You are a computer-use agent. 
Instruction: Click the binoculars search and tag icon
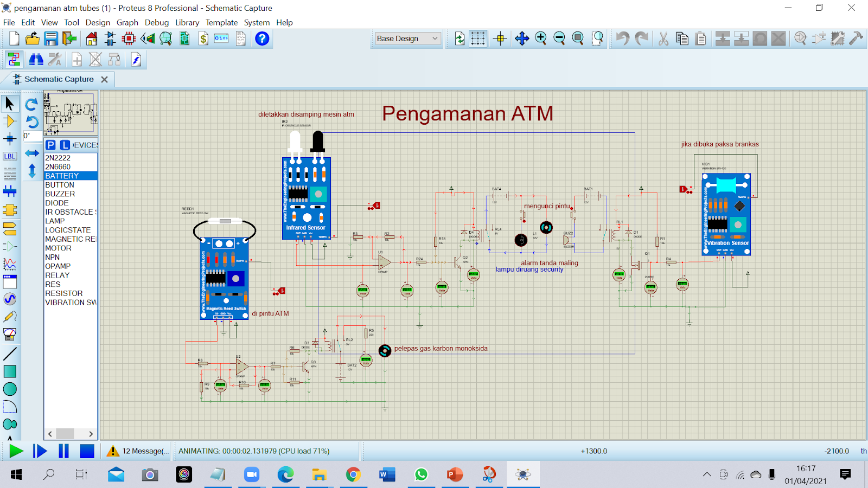(36, 59)
